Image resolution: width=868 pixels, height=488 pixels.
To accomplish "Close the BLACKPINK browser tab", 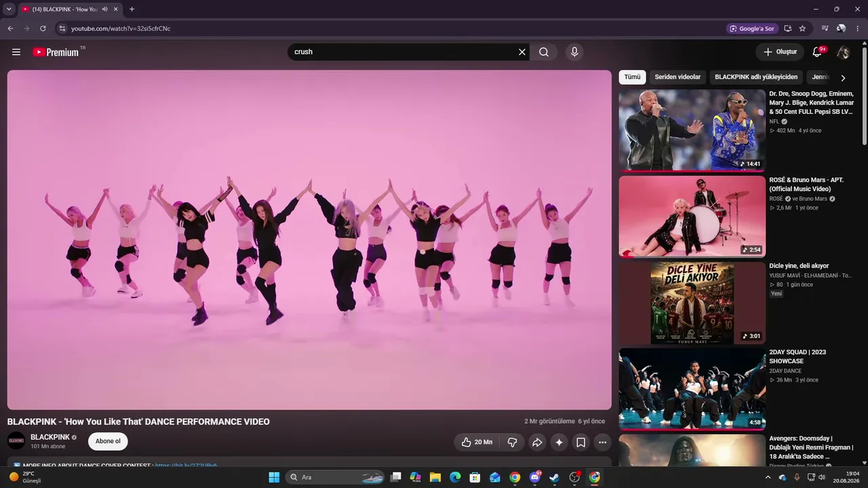I will [x=116, y=9].
